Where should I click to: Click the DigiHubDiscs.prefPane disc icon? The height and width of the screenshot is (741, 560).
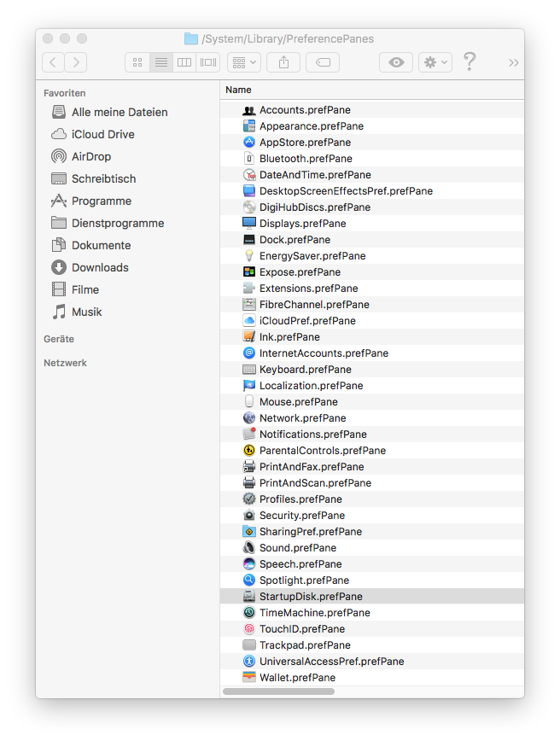[x=249, y=207]
